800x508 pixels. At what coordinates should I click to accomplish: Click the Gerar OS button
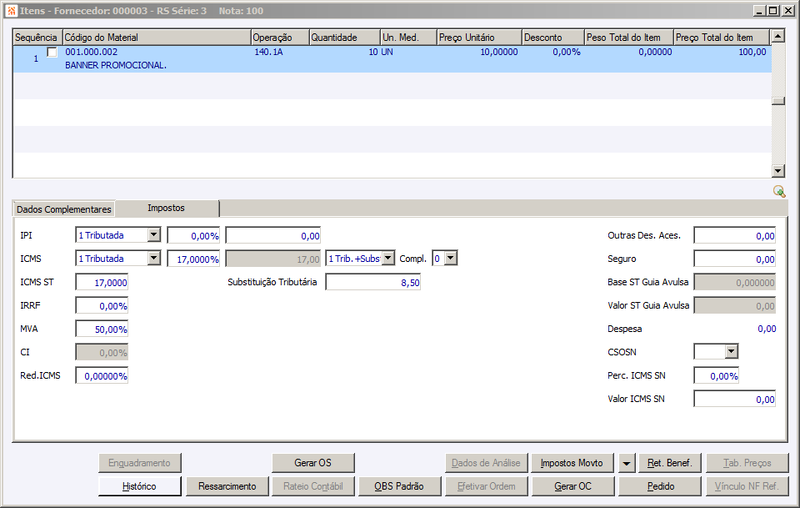click(x=313, y=463)
